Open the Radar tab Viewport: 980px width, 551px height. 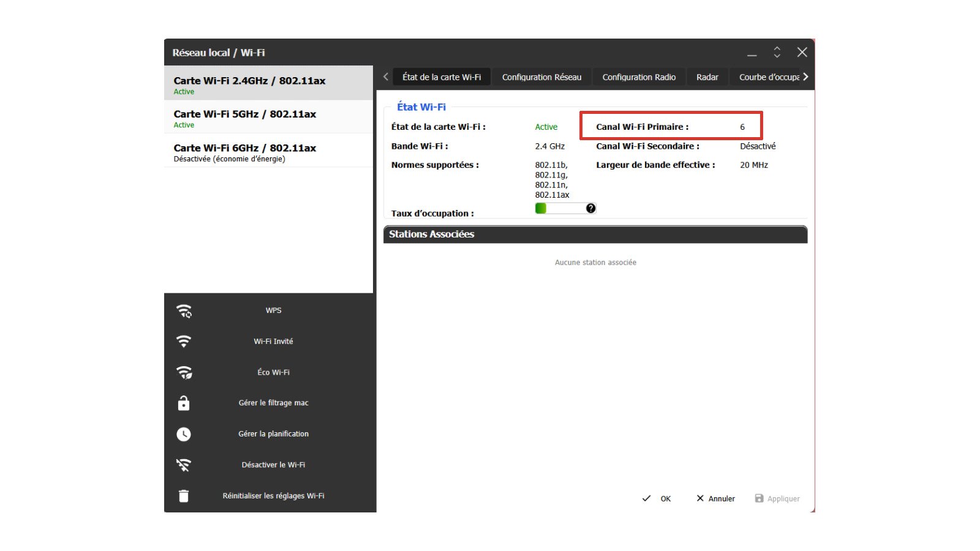coord(707,77)
